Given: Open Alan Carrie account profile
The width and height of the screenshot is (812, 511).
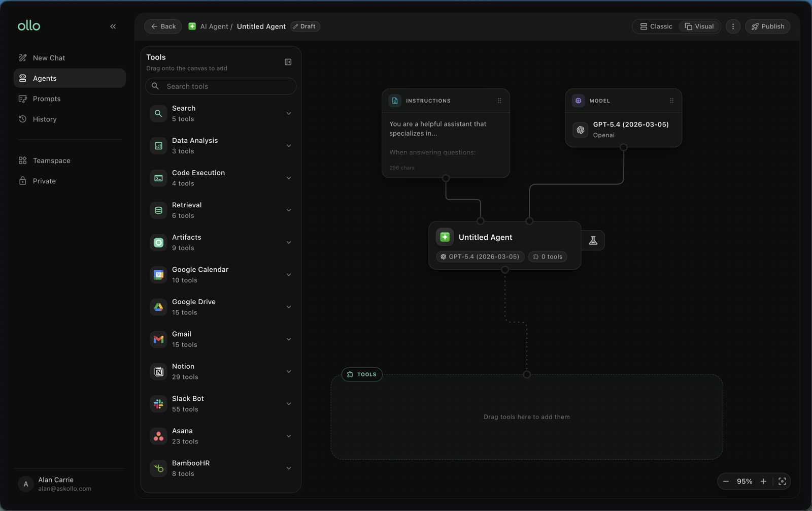Looking at the screenshot, I should click(70, 484).
